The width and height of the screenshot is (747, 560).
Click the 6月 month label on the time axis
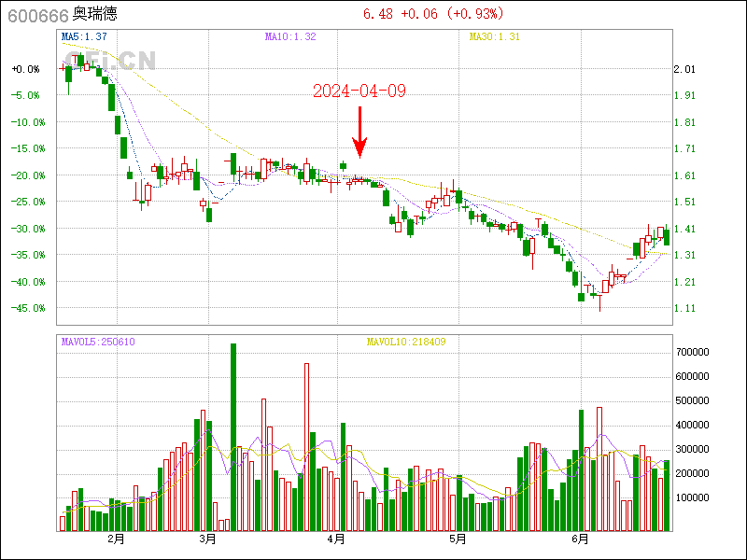click(580, 539)
